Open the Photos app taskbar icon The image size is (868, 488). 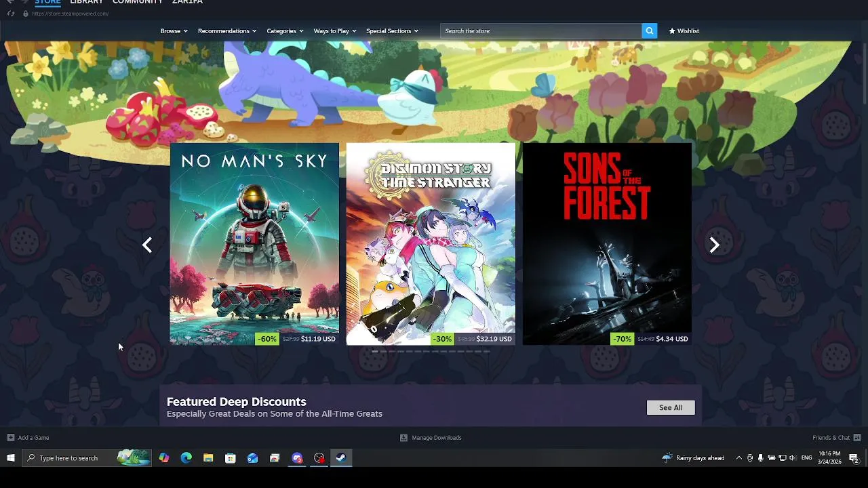[275, 458]
